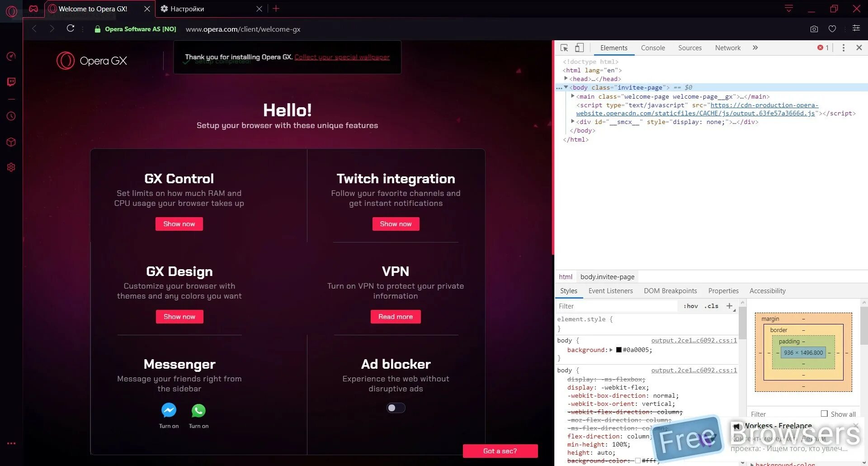
Task: Open Accessibility pane tab
Action: (768, 290)
